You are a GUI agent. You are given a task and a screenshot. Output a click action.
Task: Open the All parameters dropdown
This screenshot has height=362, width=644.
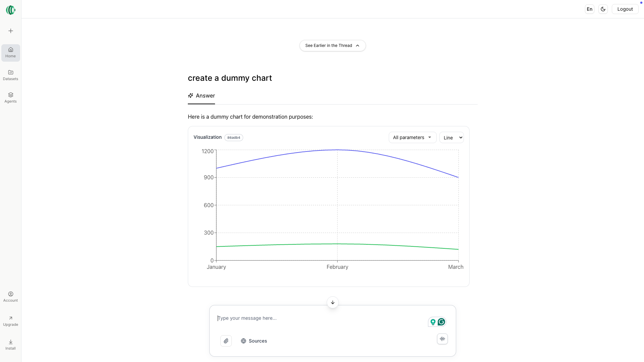point(412,137)
